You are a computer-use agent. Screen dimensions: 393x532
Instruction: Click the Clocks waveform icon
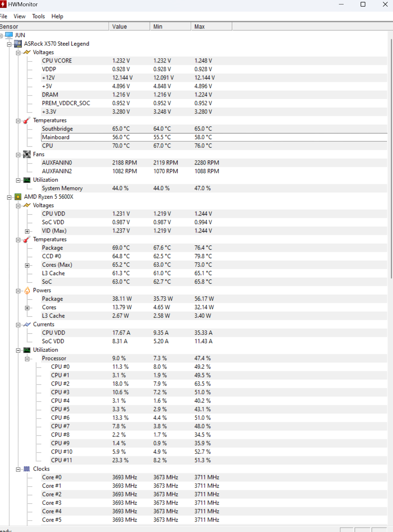pos(27,469)
